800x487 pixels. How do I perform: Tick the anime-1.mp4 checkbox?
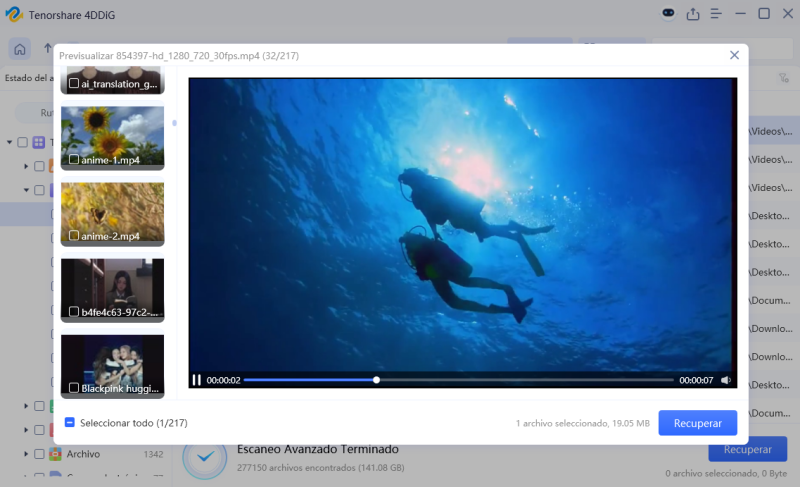74,160
